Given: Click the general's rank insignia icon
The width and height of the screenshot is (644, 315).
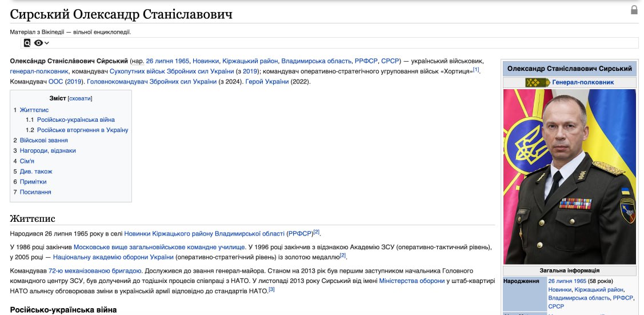Looking at the screenshot, I should tap(537, 82).
